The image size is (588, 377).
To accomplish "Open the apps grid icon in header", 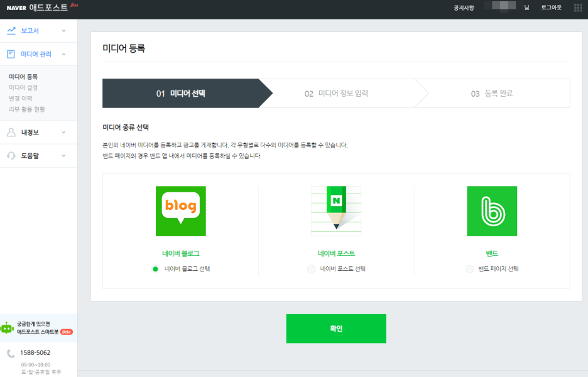I will tap(578, 8).
